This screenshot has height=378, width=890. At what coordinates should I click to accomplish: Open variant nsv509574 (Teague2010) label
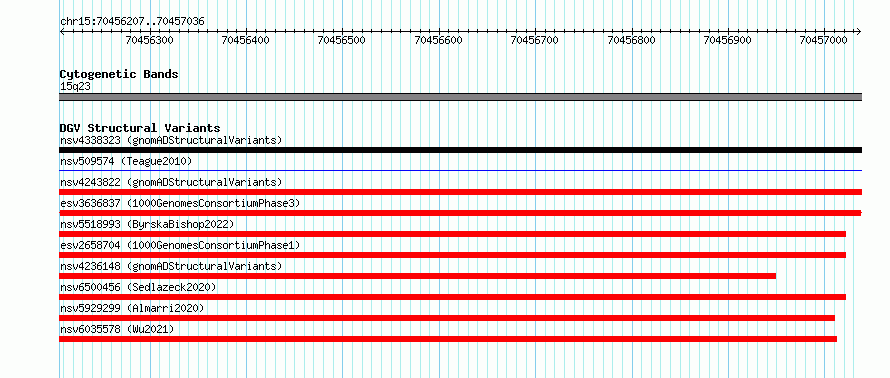click(x=126, y=161)
